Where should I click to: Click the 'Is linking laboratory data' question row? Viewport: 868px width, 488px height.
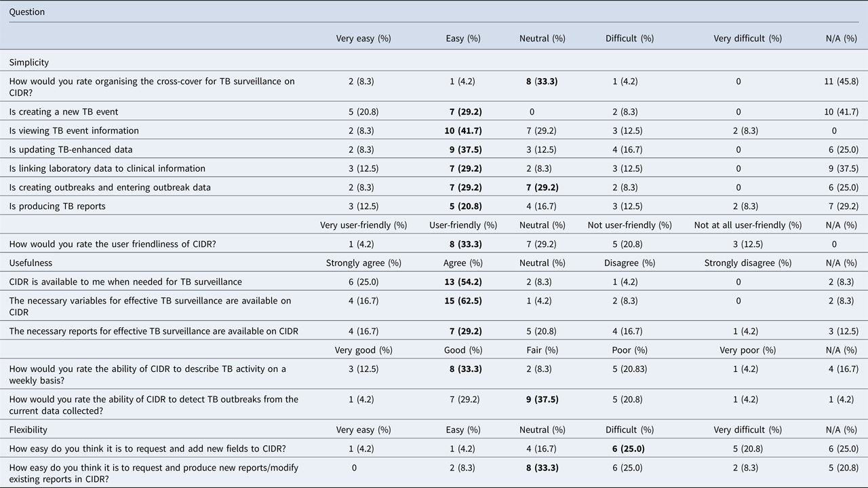click(107, 168)
